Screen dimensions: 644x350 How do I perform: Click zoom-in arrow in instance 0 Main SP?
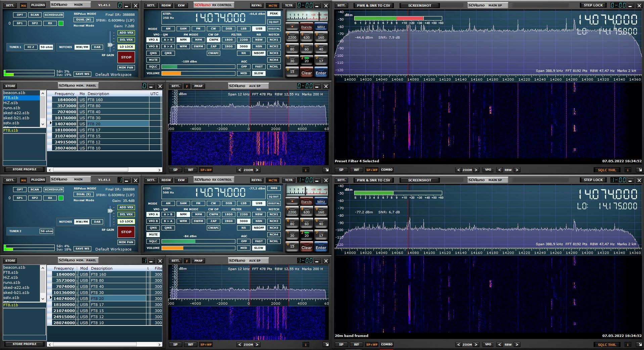tap(475, 170)
